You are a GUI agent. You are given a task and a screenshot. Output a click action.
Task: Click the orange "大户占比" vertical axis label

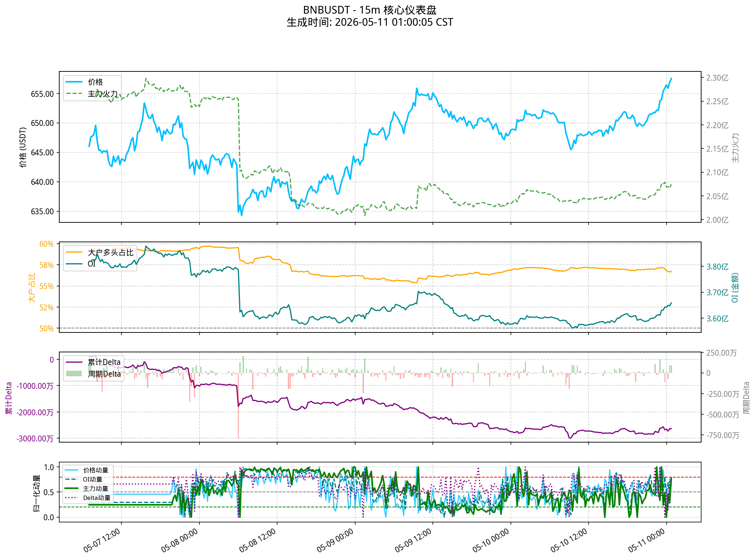tap(32, 288)
